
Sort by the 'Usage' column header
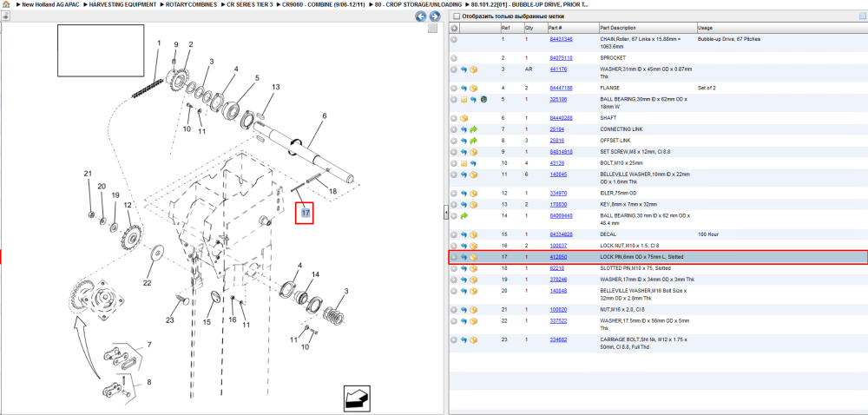(705, 28)
